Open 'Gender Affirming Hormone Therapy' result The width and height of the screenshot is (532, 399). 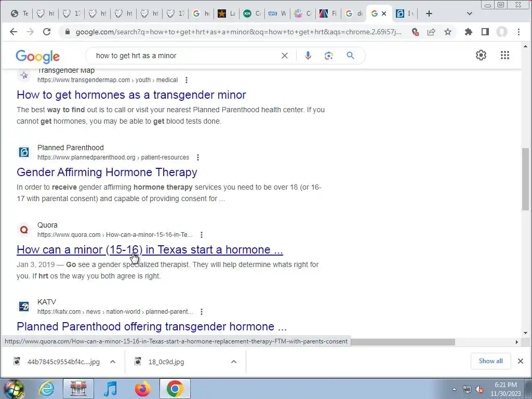coord(107,172)
